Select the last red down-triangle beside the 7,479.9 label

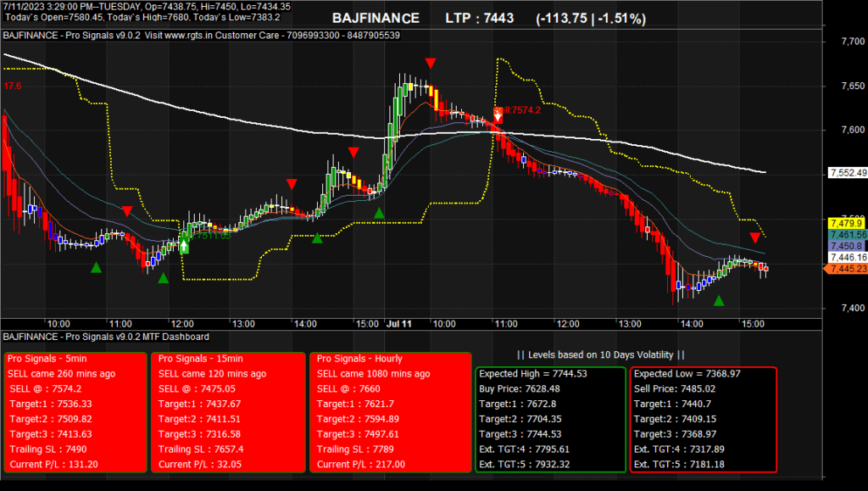coord(754,238)
